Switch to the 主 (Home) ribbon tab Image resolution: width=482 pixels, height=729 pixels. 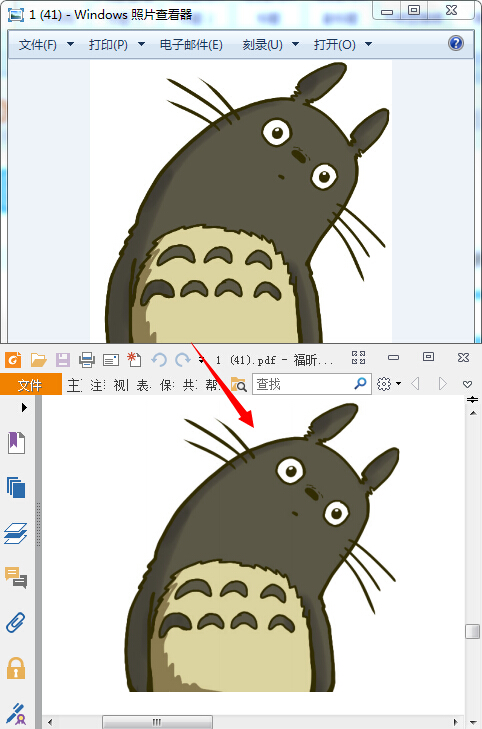point(74,385)
